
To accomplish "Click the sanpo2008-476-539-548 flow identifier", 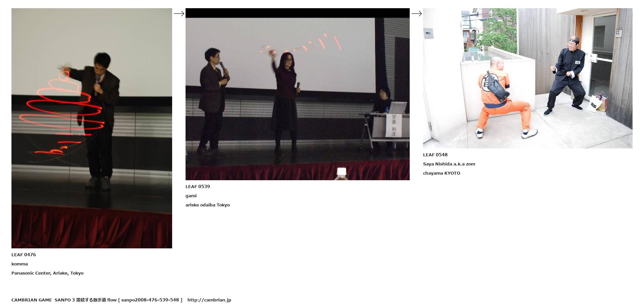I will coord(150,300).
